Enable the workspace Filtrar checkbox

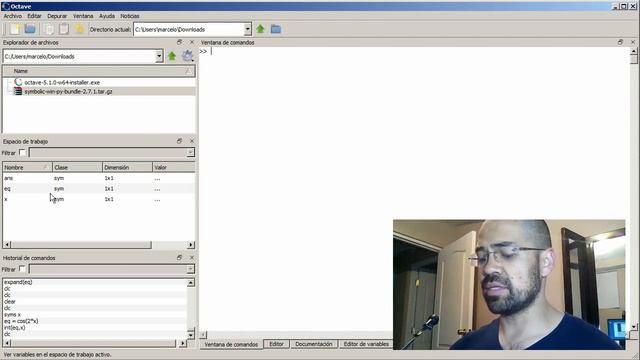click(22, 153)
